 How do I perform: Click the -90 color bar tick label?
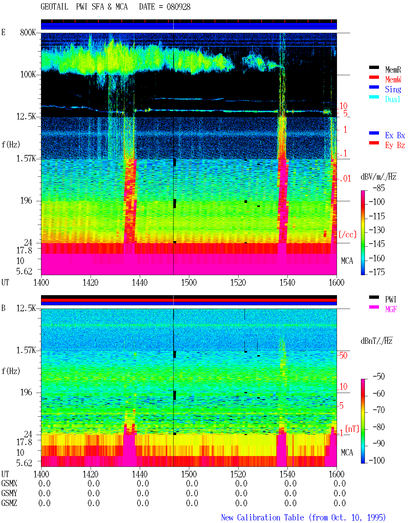(x=379, y=443)
